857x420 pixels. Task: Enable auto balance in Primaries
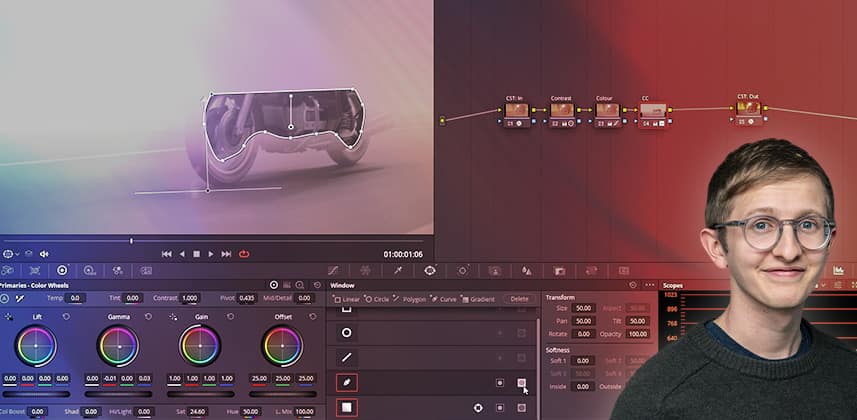4,299
